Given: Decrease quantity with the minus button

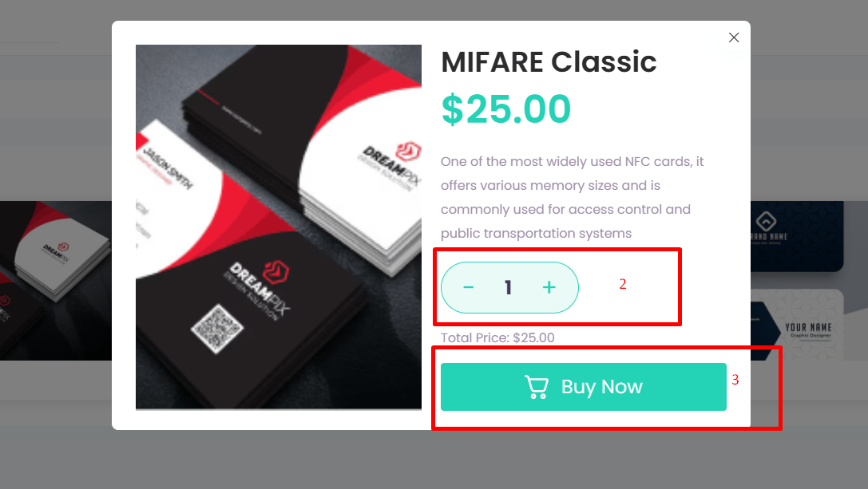Looking at the screenshot, I should [468, 287].
